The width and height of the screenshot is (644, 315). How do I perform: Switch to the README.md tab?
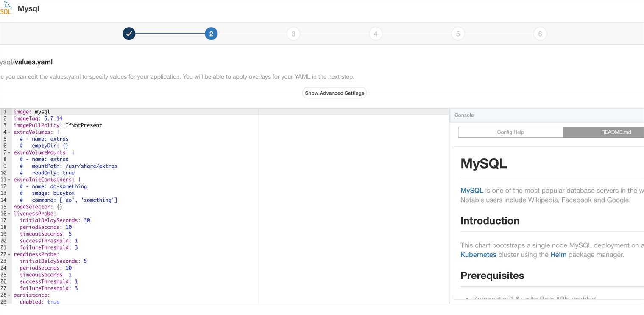[604, 132]
